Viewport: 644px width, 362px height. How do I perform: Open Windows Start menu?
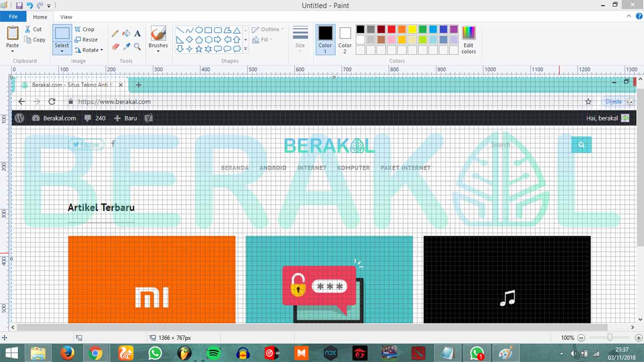point(11,353)
